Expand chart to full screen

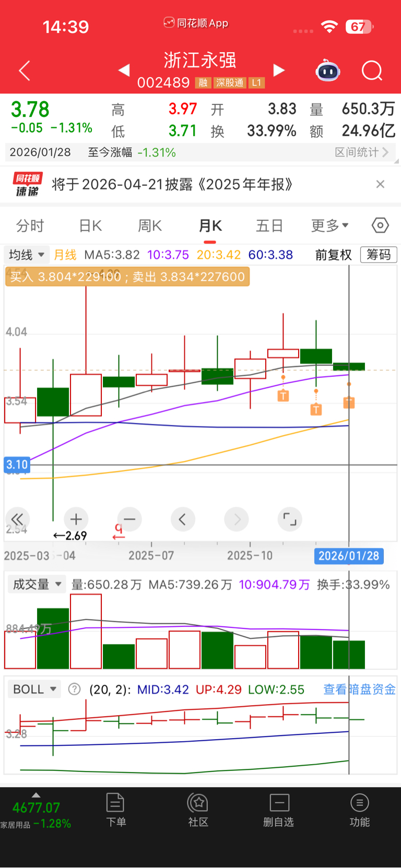click(290, 519)
